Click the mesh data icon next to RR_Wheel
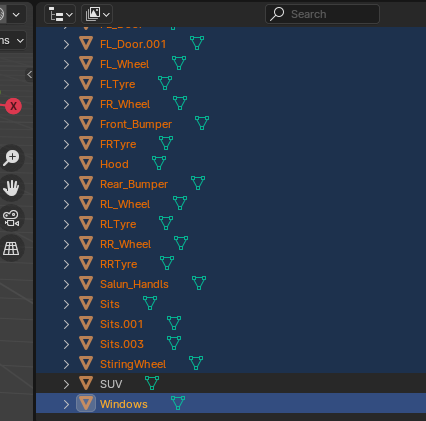426x421 pixels. click(x=181, y=243)
